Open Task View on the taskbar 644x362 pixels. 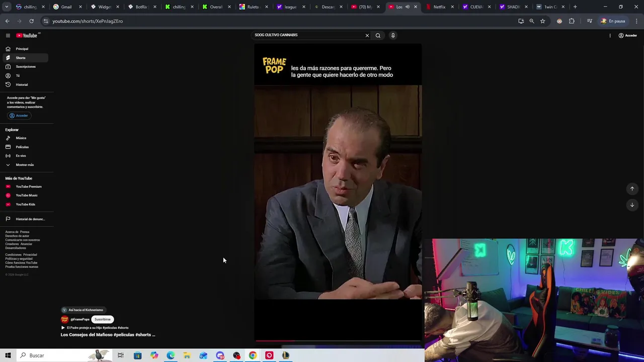click(x=121, y=355)
